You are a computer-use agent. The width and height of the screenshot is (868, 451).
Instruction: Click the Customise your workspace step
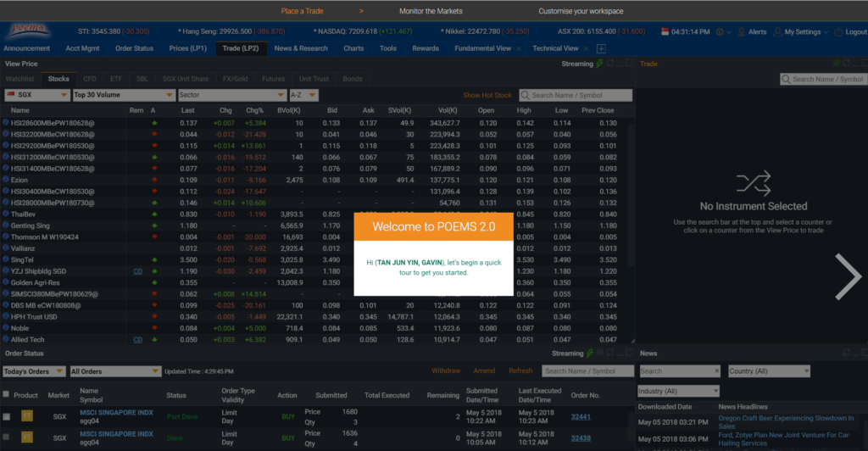(581, 11)
